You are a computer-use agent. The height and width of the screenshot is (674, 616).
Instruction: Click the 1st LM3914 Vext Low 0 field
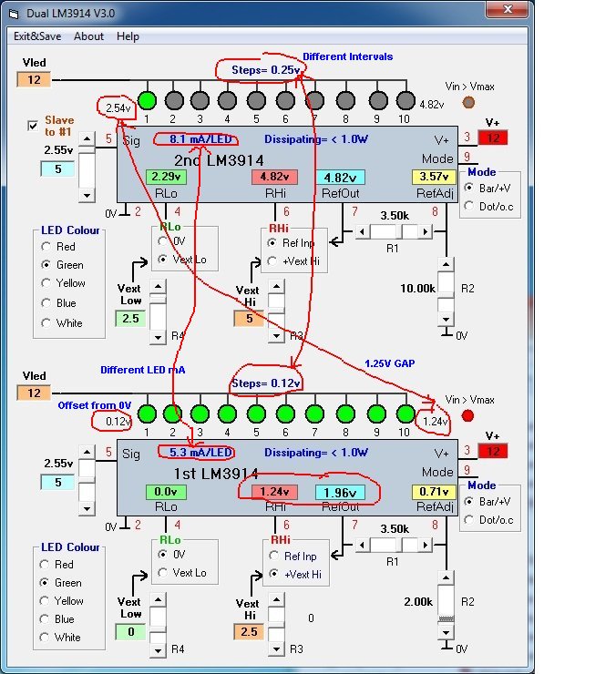click(130, 632)
